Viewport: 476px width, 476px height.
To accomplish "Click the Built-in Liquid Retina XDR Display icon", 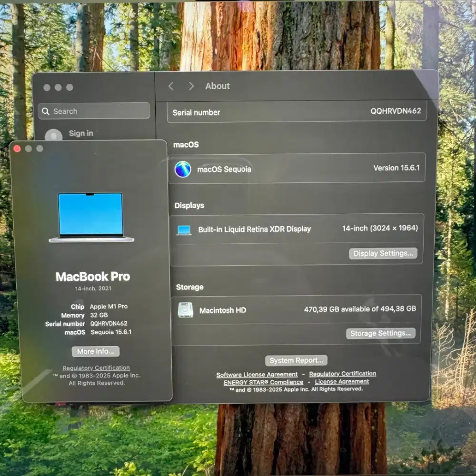I will coord(184,230).
